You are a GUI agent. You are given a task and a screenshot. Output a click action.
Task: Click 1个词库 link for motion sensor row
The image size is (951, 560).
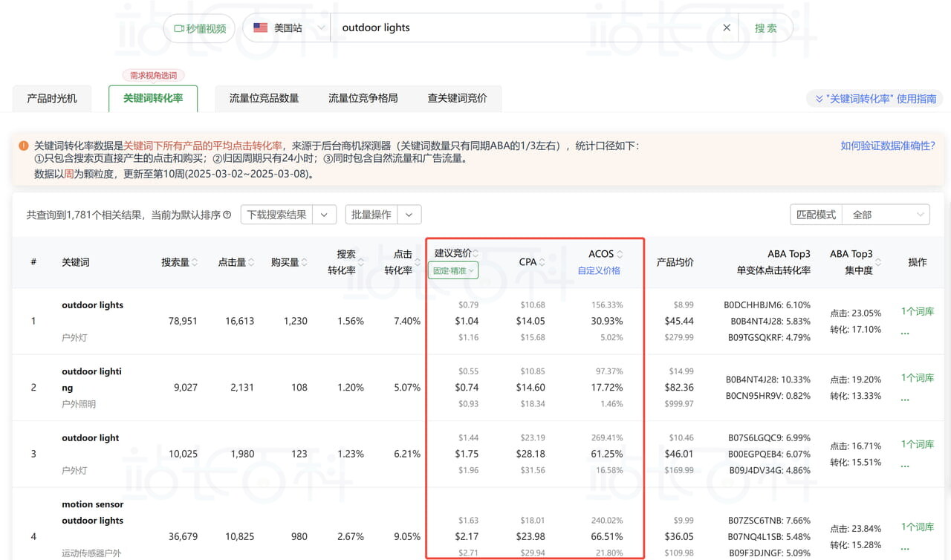(x=918, y=527)
